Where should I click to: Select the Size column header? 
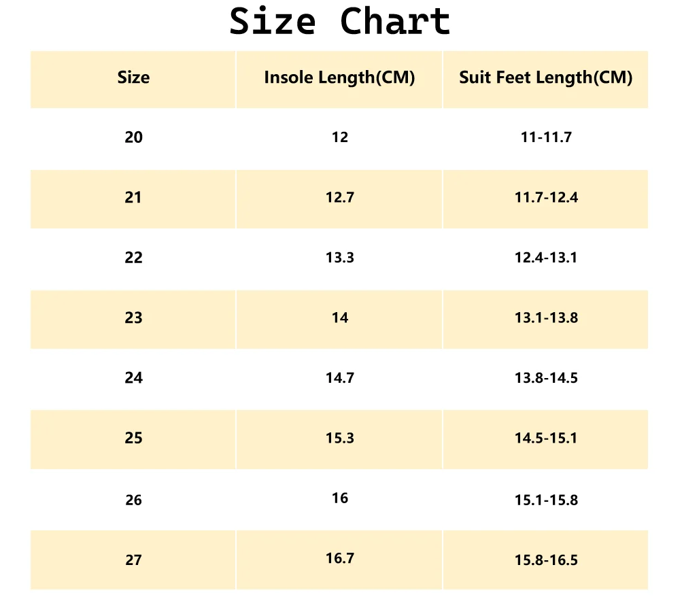coord(133,78)
